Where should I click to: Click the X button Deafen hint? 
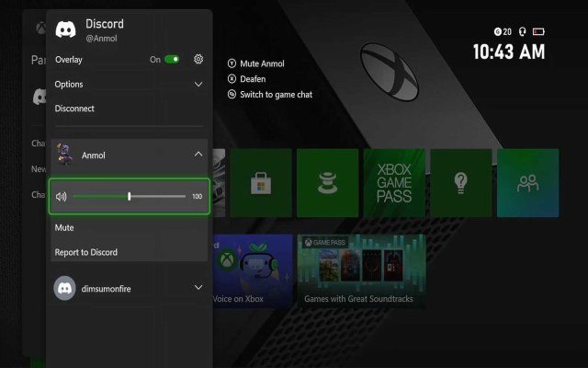click(x=247, y=79)
